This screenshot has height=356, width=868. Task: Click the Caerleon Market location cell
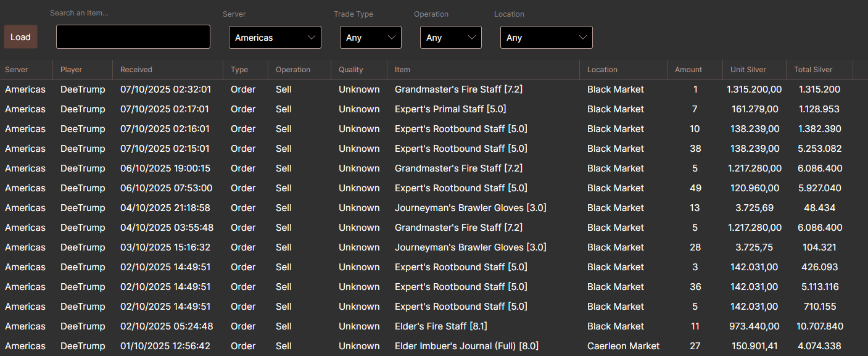(x=623, y=346)
